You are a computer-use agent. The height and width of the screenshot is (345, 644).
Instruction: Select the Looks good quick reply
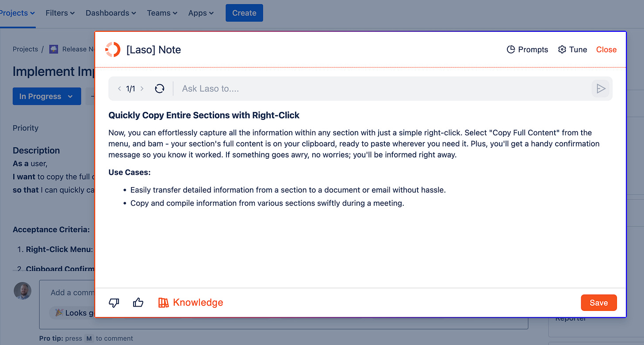[73, 313]
